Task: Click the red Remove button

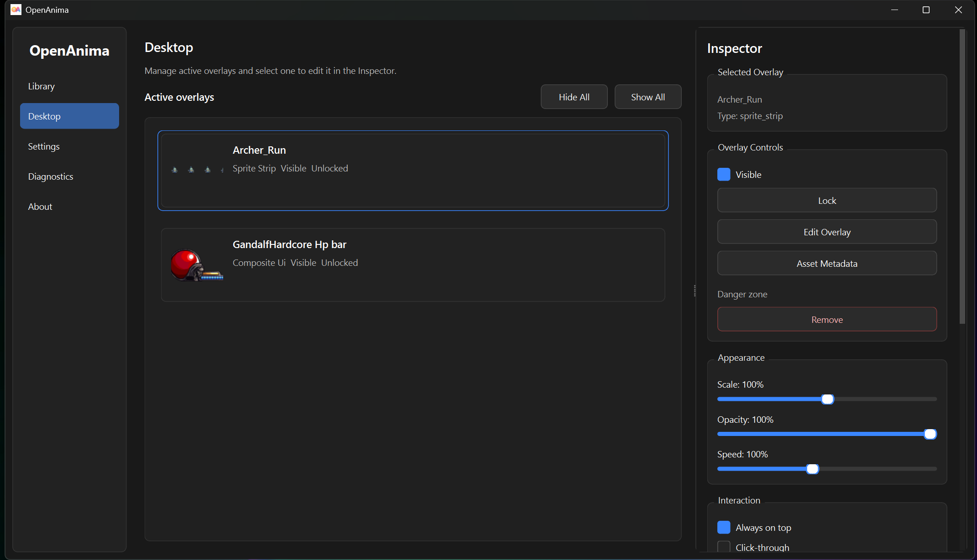Action: [827, 319]
